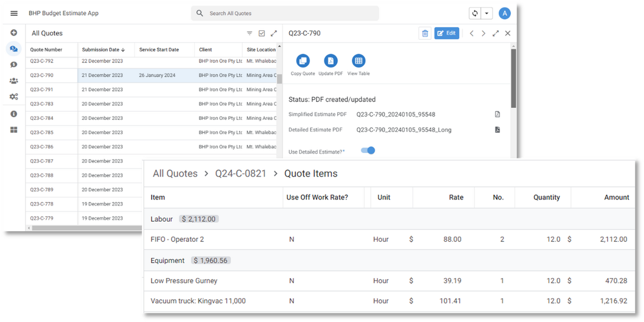Toggle the Use Detailed Estimate switch
The height and width of the screenshot is (322, 644).
[x=368, y=151]
